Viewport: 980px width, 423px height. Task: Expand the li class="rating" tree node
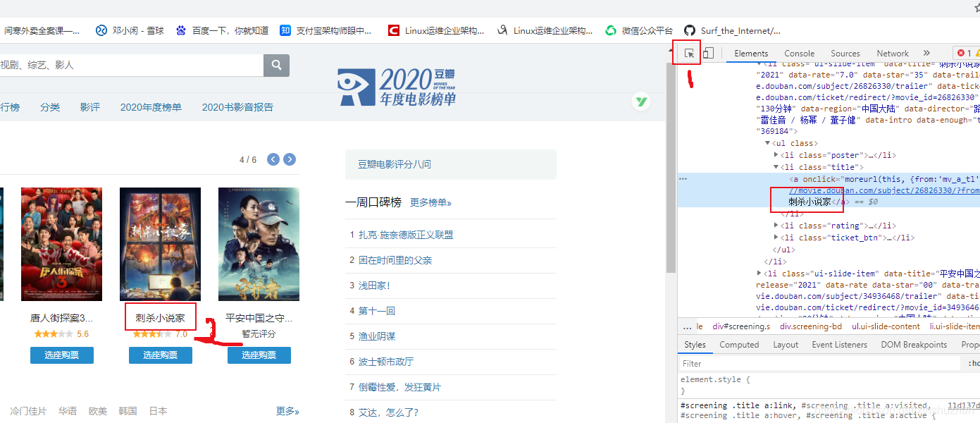(776, 226)
